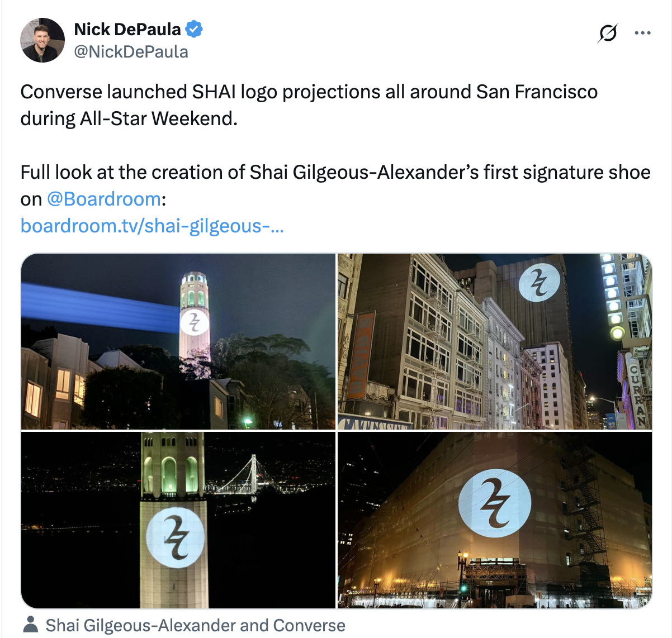Viewport: 672px width, 638px height.
Task: Open the Nick DePaula display name
Action: point(127,29)
